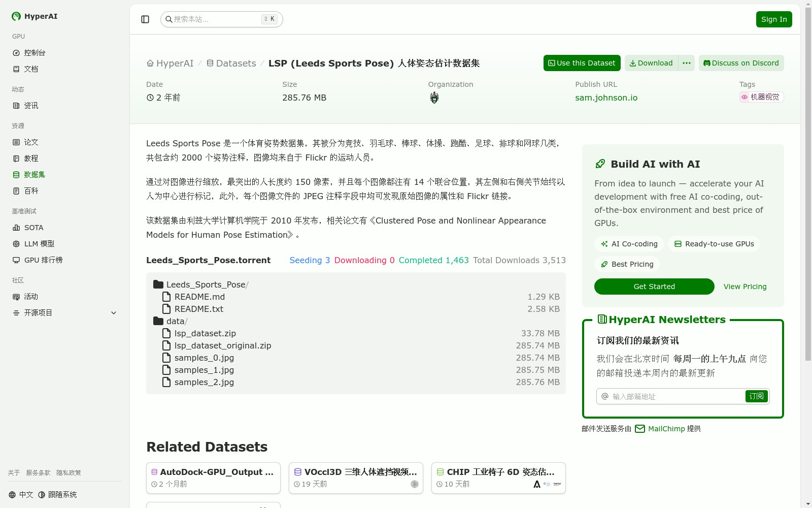
Task: Click the README.md file icon
Action: 166,297
